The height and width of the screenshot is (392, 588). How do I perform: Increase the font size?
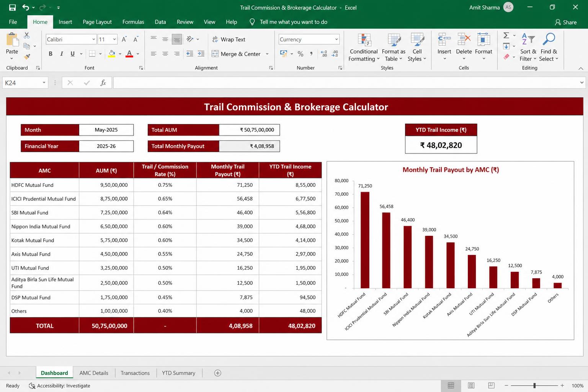pyautogui.click(x=124, y=39)
